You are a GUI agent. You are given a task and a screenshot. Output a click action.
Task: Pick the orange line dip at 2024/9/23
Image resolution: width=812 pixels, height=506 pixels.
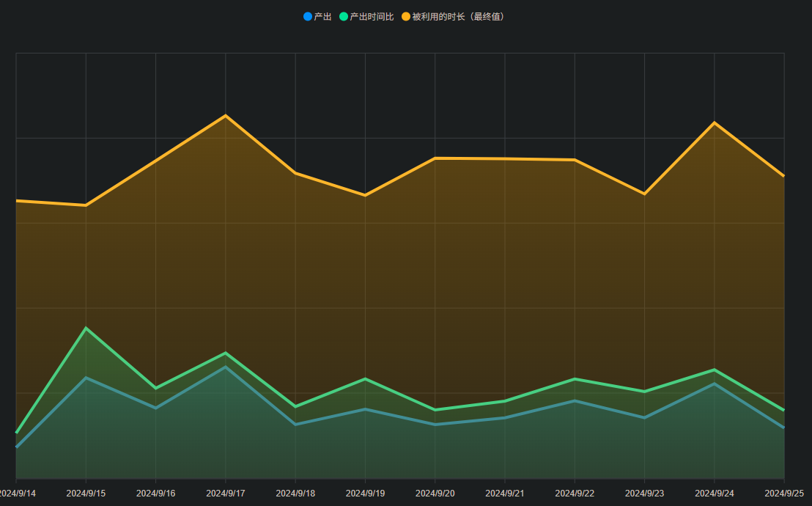[x=644, y=194]
